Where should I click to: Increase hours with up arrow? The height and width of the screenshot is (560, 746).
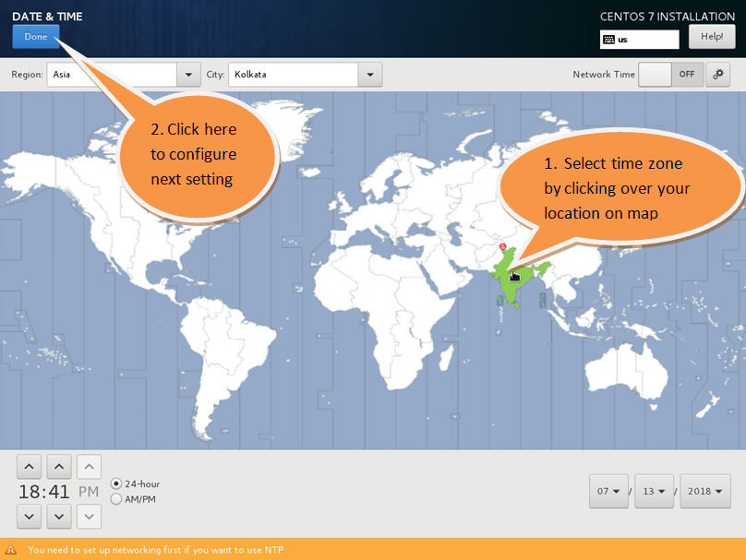click(29, 466)
